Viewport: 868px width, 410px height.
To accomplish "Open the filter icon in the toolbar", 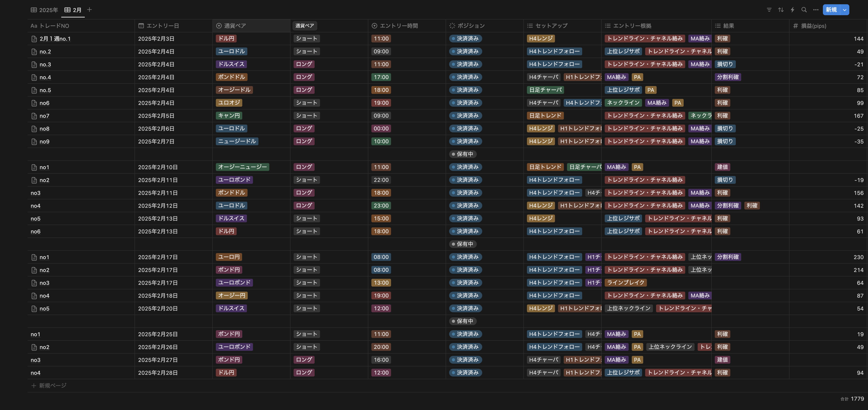I will [769, 10].
